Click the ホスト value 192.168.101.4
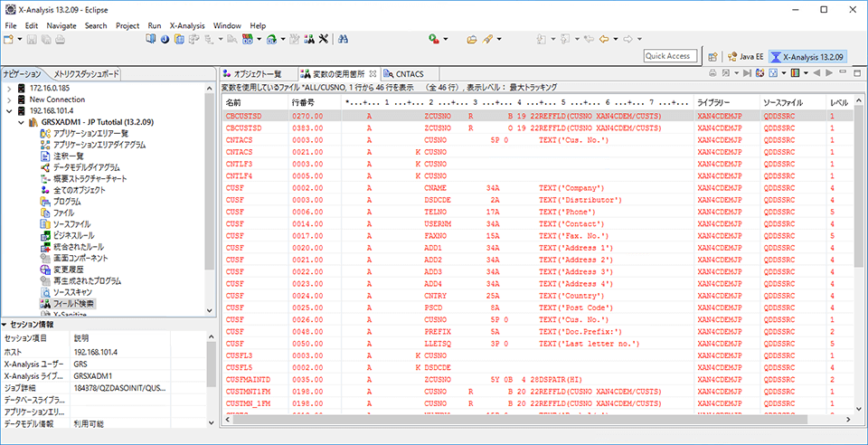The width and height of the screenshot is (868, 445). [x=96, y=352]
